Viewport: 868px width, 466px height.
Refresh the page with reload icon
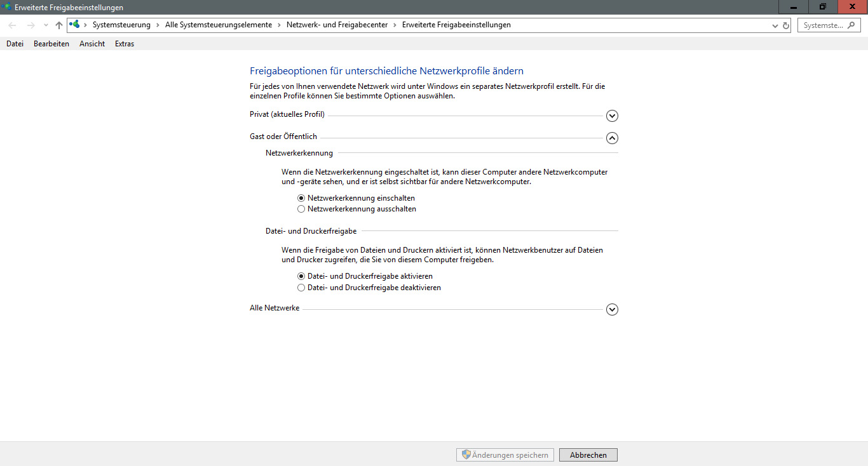786,25
